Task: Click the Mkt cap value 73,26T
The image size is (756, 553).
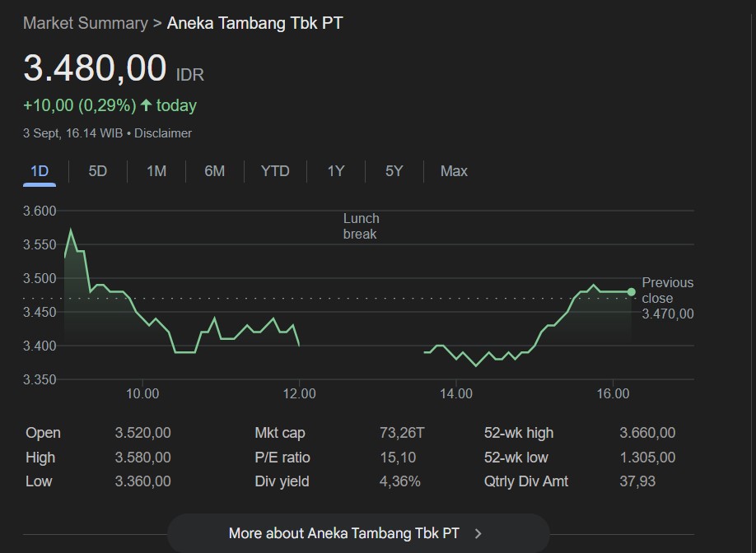Action: 402,433
